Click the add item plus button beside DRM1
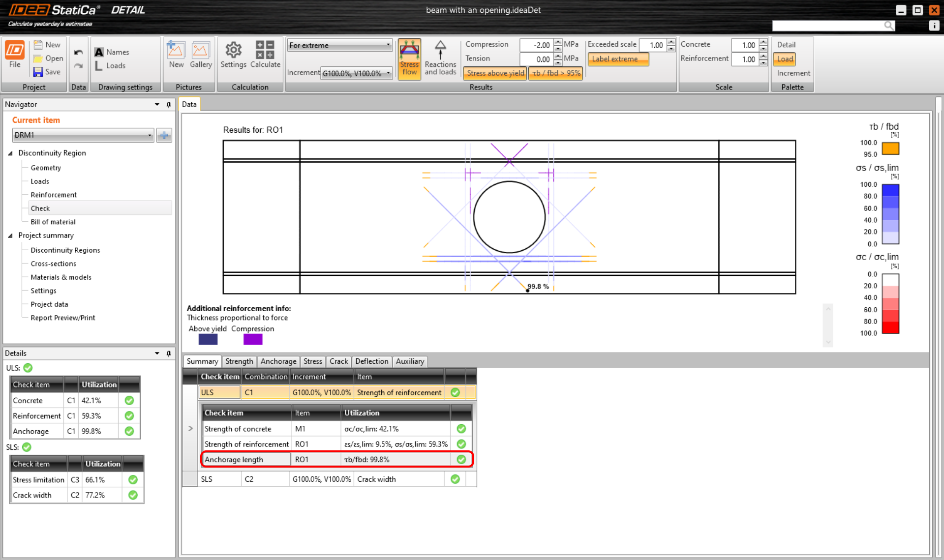The image size is (944, 560). (164, 135)
